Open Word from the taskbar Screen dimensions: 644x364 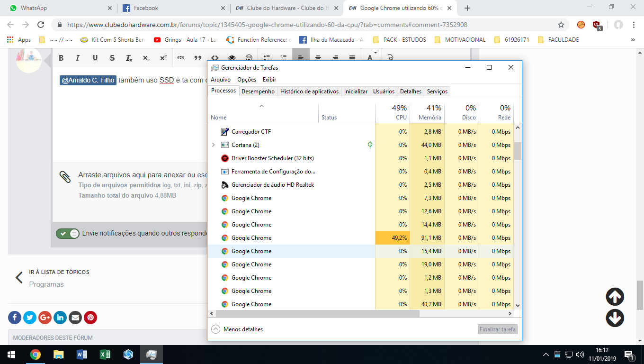81,354
